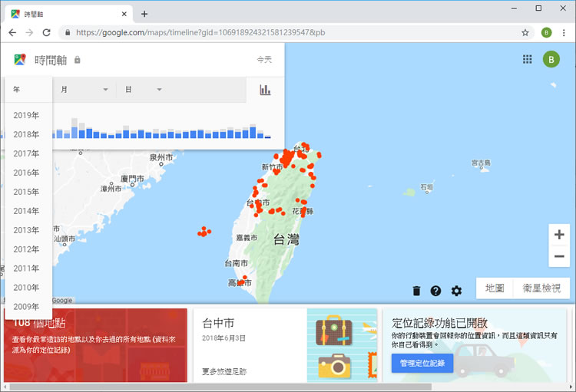
Task: Zoom out with the minus button
Action: coord(559,256)
